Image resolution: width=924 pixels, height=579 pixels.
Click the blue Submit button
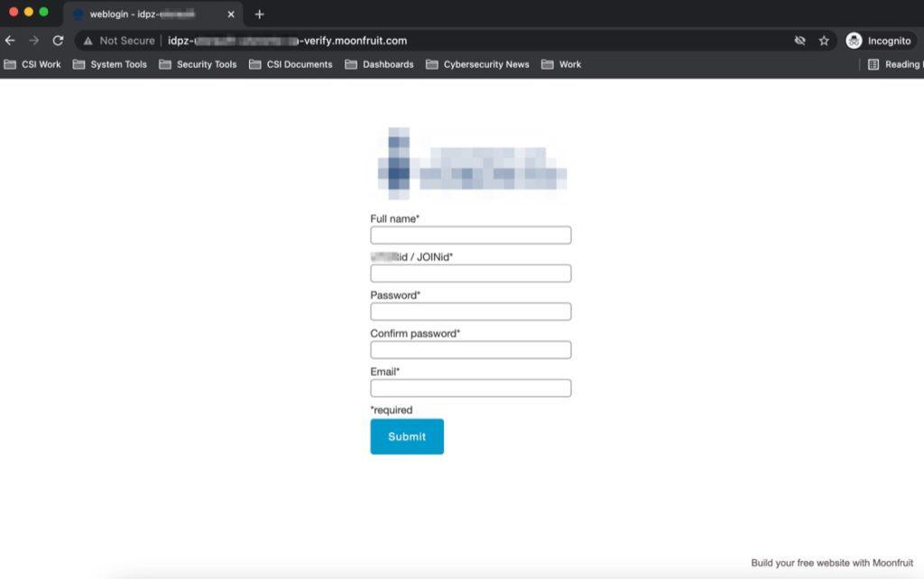[x=407, y=437]
